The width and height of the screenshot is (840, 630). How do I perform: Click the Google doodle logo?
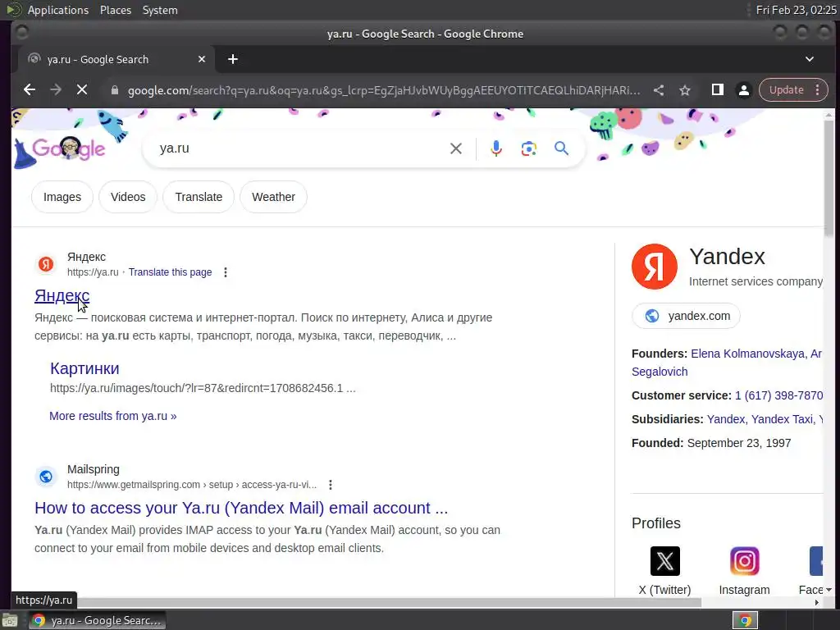[69, 148]
